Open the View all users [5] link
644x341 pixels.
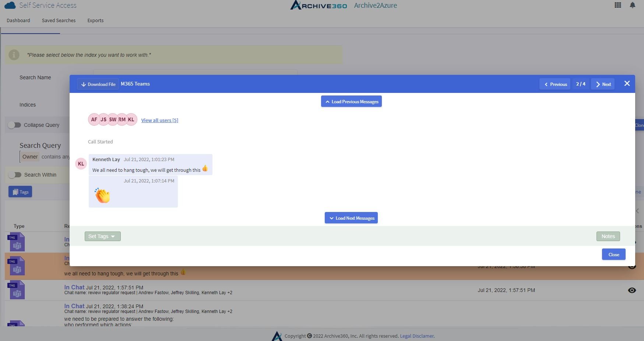[160, 120]
